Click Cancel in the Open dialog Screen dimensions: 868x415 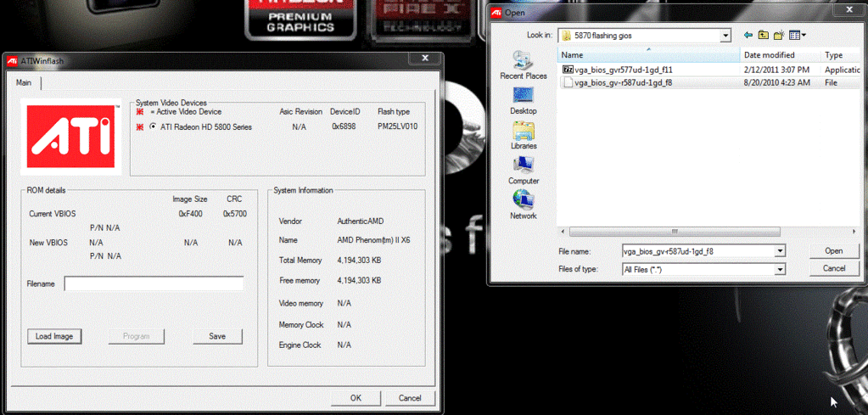834,268
